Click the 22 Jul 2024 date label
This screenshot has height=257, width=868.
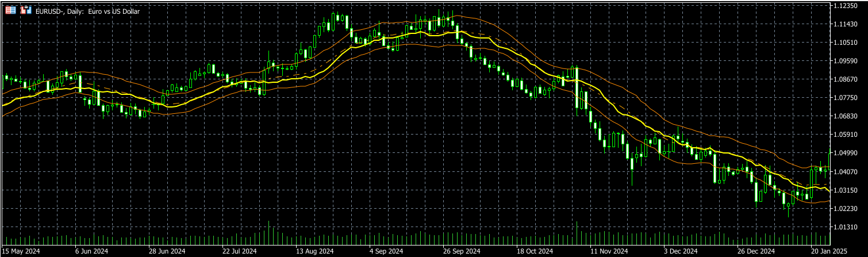tap(239, 252)
